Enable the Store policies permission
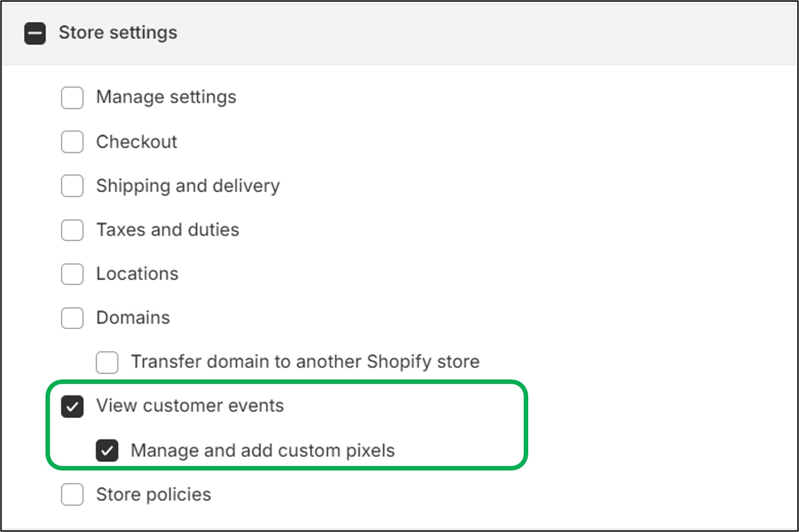 click(71, 494)
